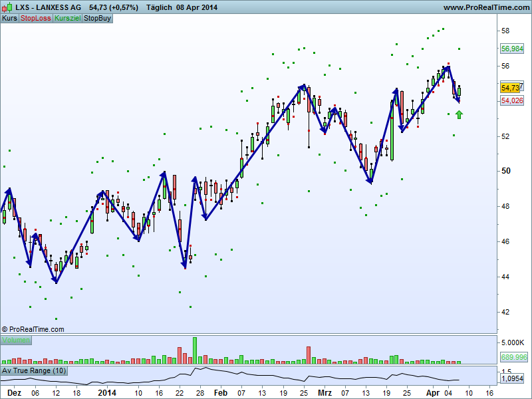Click the Dez label on time axis
Image resolution: width=532 pixels, height=399 pixels.
(x=14, y=393)
